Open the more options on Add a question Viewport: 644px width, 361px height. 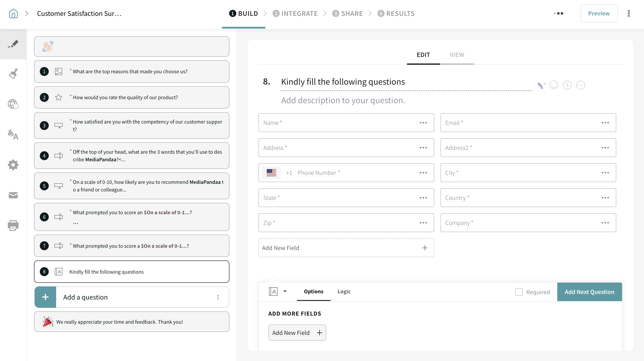218,297
